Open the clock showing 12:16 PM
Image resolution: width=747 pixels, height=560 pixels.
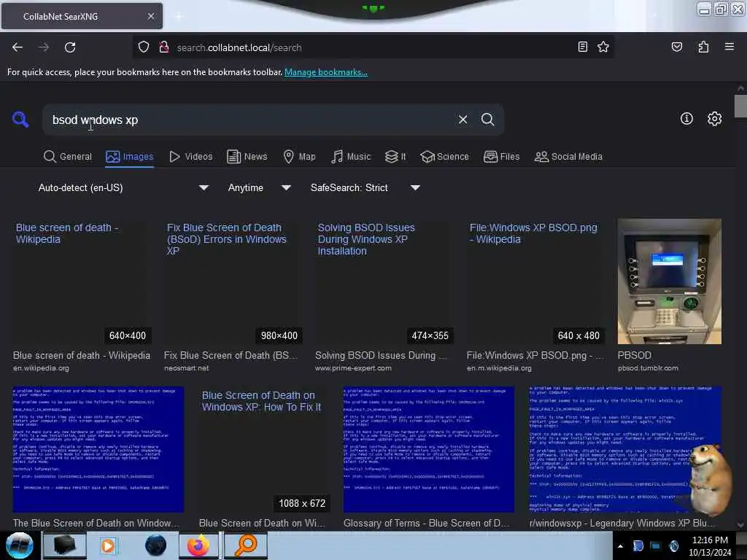(710, 546)
